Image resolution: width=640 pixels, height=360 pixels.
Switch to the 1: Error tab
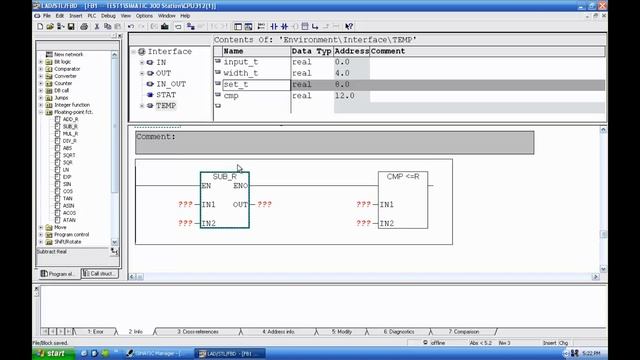tap(96, 332)
